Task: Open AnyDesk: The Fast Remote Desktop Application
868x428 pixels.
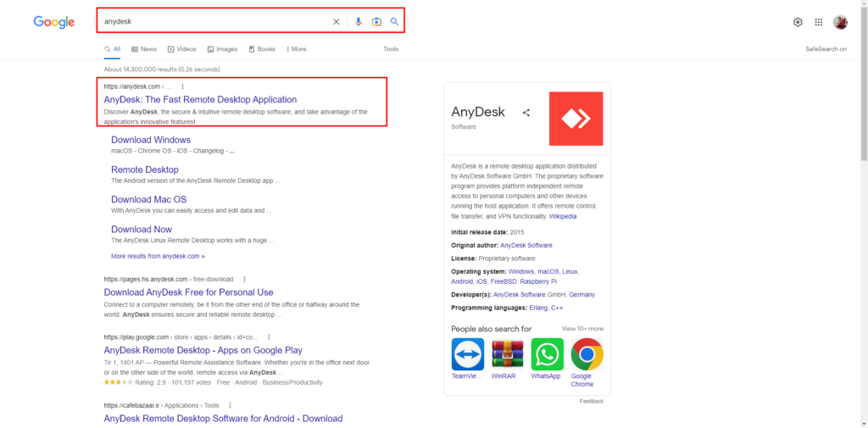Action: click(200, 100)
